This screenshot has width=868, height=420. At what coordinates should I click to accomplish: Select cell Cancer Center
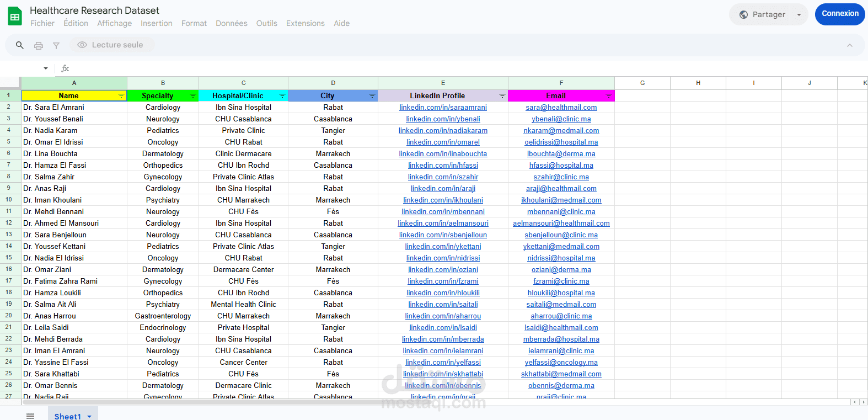pos(244,363)
